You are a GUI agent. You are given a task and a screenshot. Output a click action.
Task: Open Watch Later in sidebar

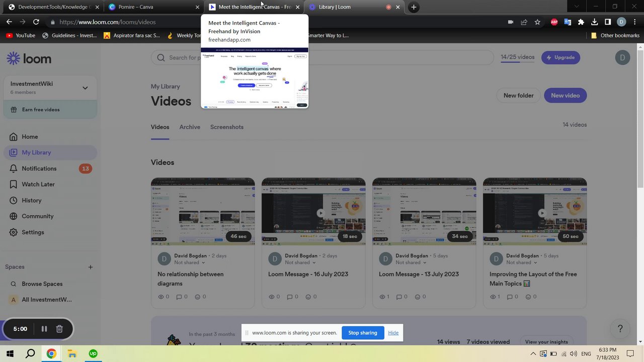coord(50,185)
